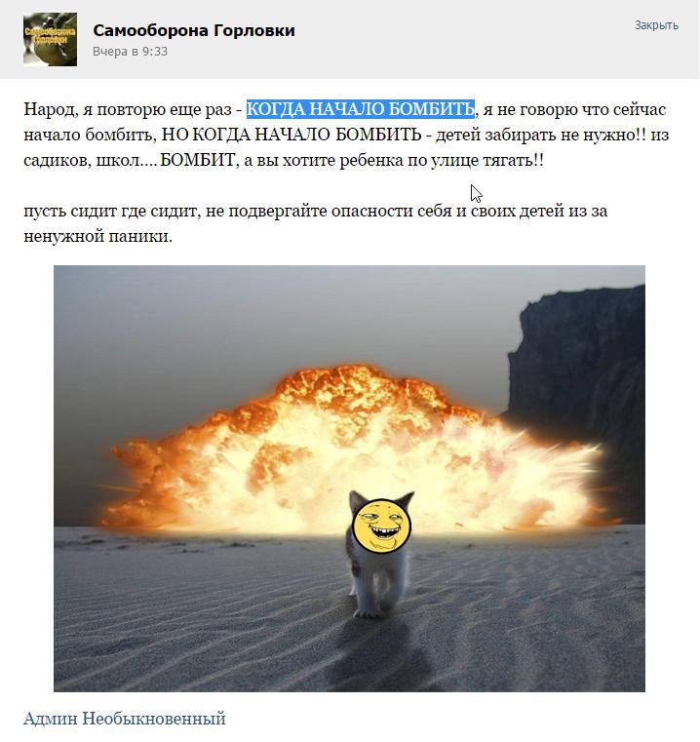Click the words ненужной паники
The image size is (700, 742).
(97, 236)
